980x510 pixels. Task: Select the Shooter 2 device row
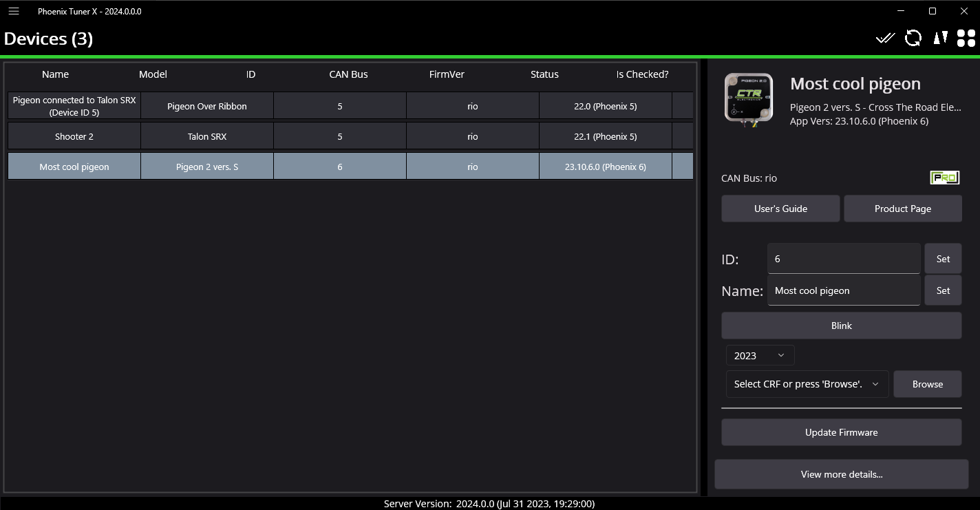(x=350, y=136)
